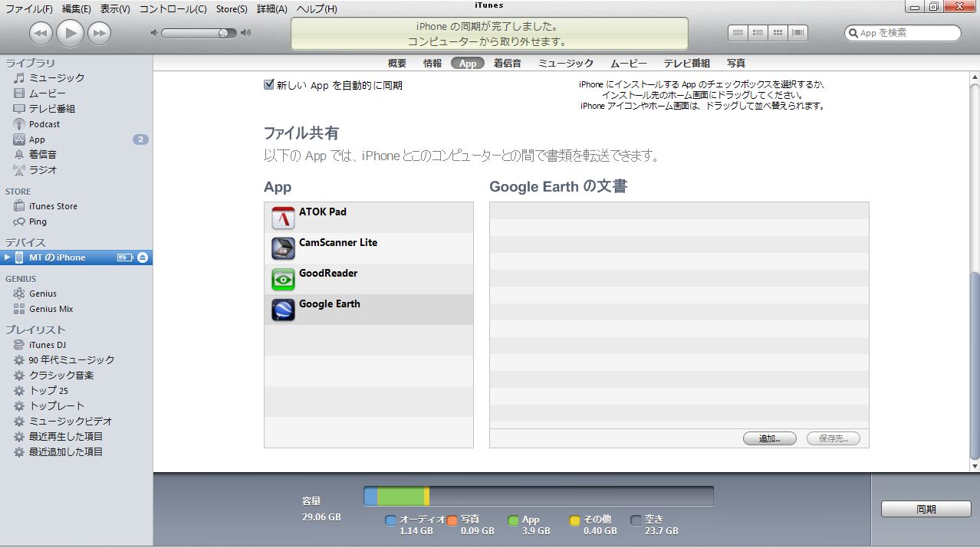The width and height of the screenshot is (980, 548).
Task: Switch to the ムービー tab
Action: tap(629, 63)
